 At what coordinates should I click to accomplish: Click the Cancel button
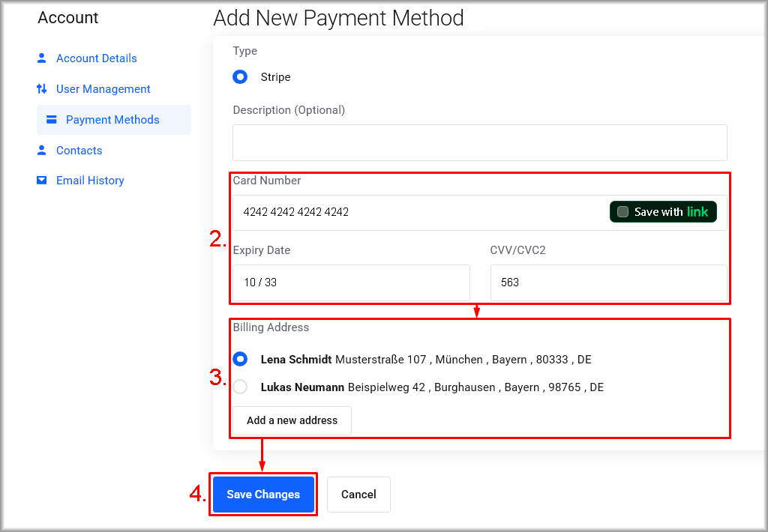coord(358,495)
